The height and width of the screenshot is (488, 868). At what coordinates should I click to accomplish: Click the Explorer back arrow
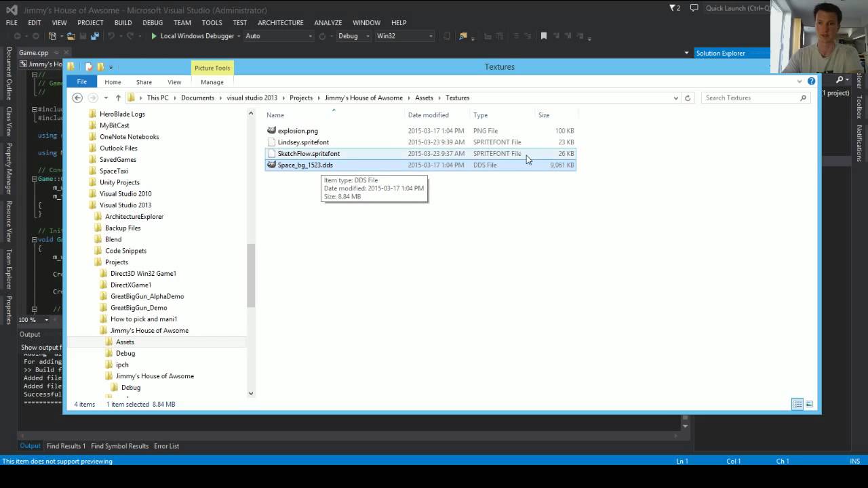click(x=77, y=98)
